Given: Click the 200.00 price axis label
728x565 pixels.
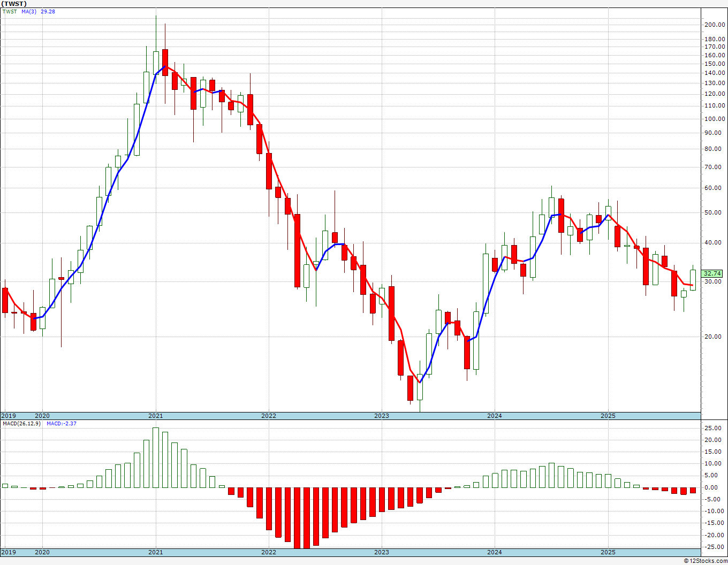Looking at the screenshot, I should 715,25.
